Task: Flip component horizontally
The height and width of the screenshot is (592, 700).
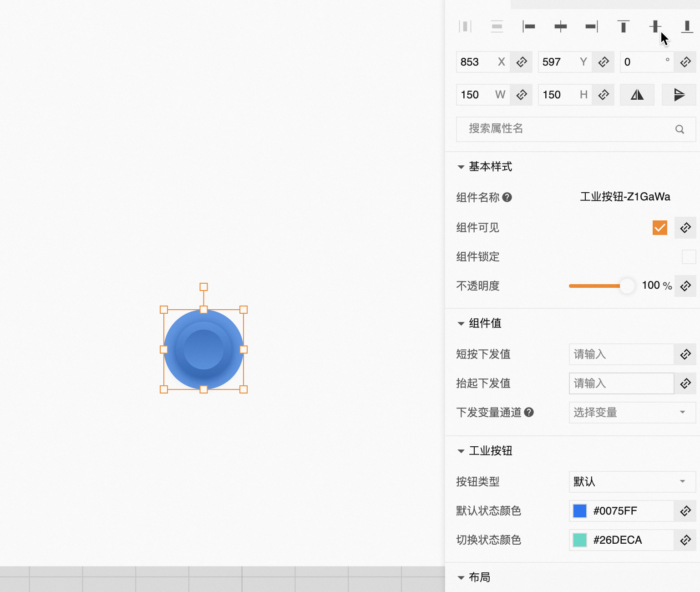Action: pyautogui.click(x=637, y=95)
